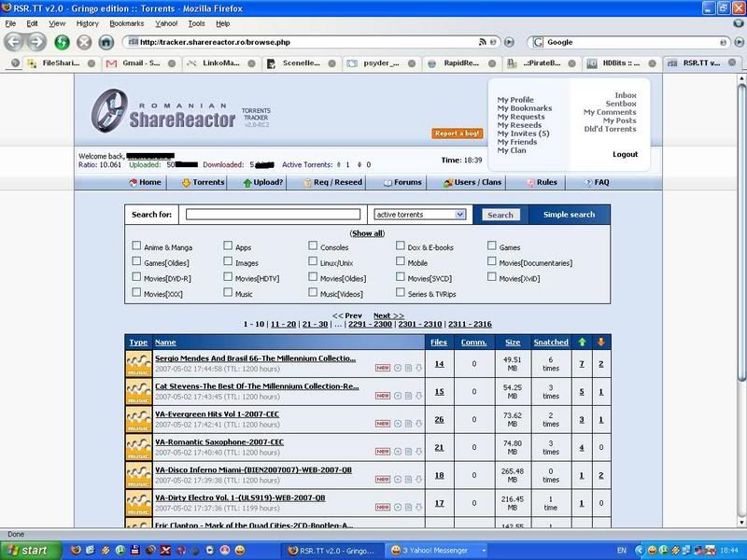
Task: Click the Logout link
Action: (x=625, y=154)
